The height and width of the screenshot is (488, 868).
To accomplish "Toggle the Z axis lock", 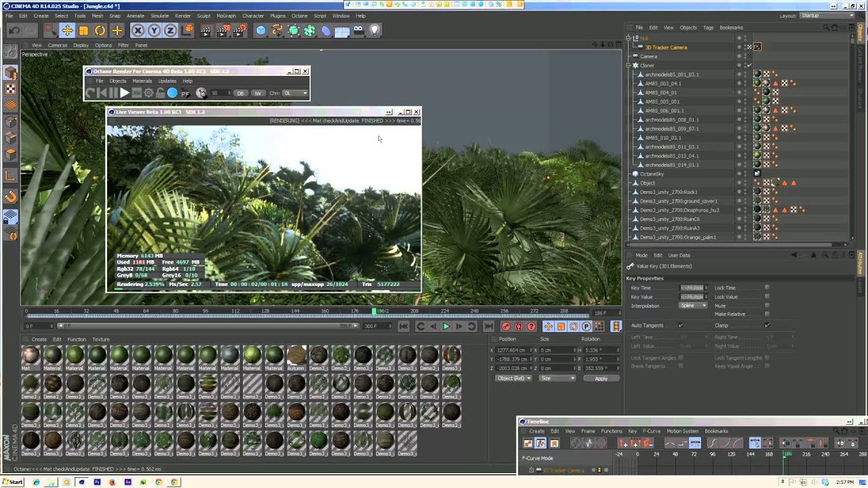I will point(170,30).
